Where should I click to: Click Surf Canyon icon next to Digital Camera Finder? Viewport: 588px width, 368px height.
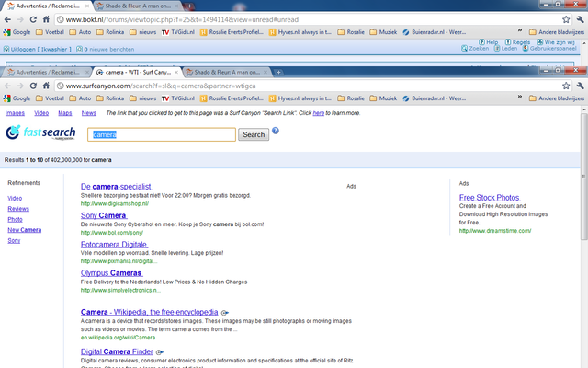[160, 352]
